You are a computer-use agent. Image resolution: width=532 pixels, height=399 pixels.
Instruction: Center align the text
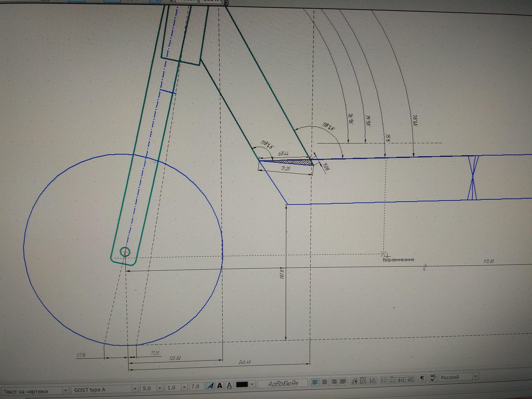click(324, 382)
